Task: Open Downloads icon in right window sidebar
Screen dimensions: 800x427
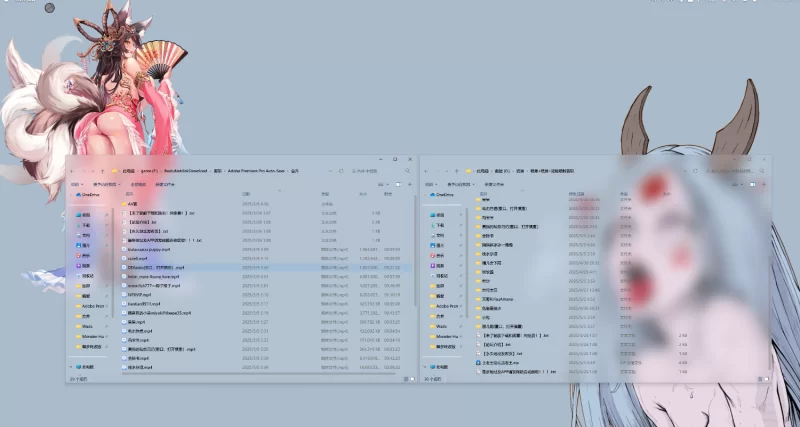Action: [433, 225]
